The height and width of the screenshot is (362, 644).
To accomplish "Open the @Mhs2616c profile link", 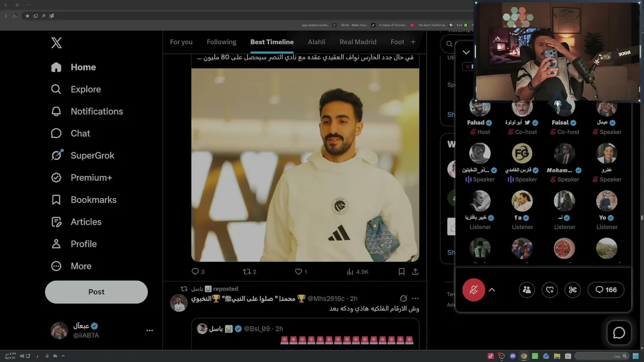I will [x=326, y=299].
